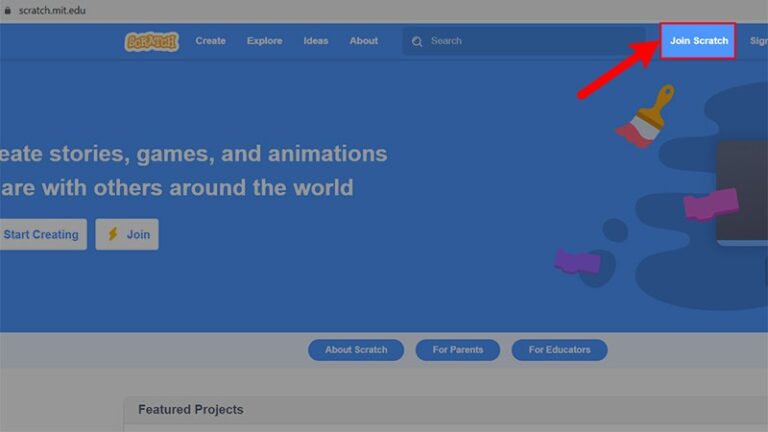Screen dimensions: 768x432
Task: Click the purple block shape illustration
Action: click(x=578, y=261)
